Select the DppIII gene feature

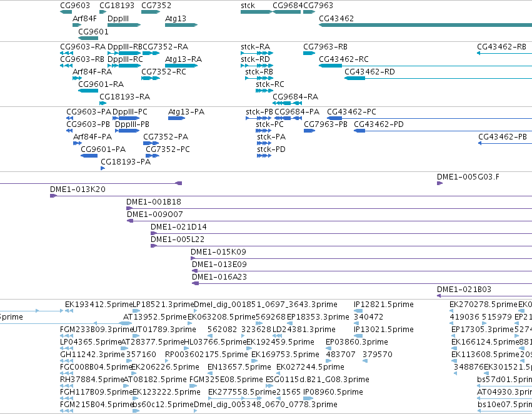tap(124, 25)
